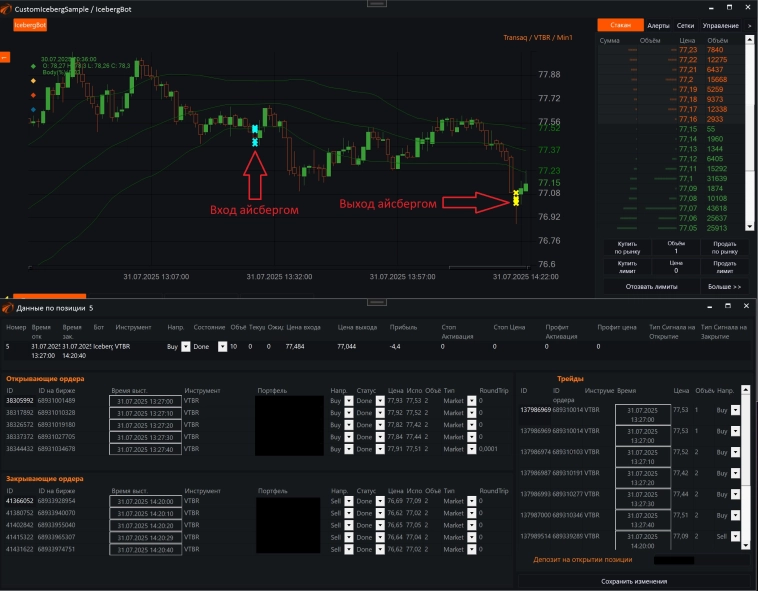
Task: Click the order ID cell 38337372
Action: coord(19,437)
